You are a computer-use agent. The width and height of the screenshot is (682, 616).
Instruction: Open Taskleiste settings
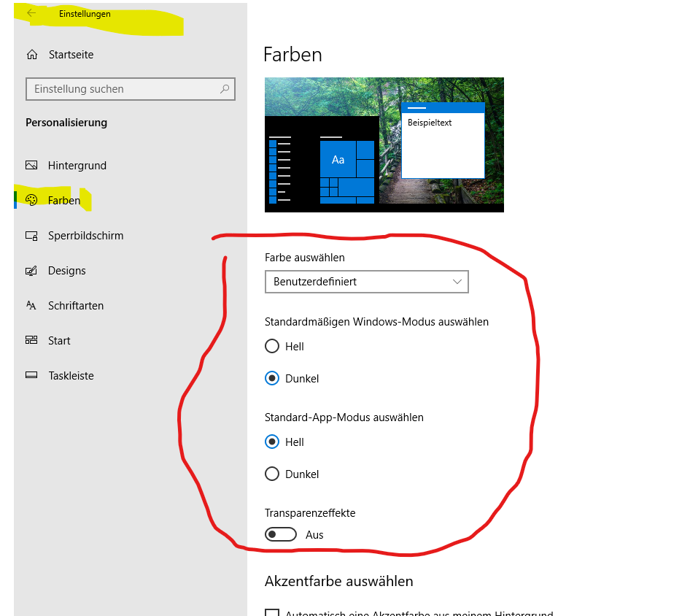coord(71,376)
